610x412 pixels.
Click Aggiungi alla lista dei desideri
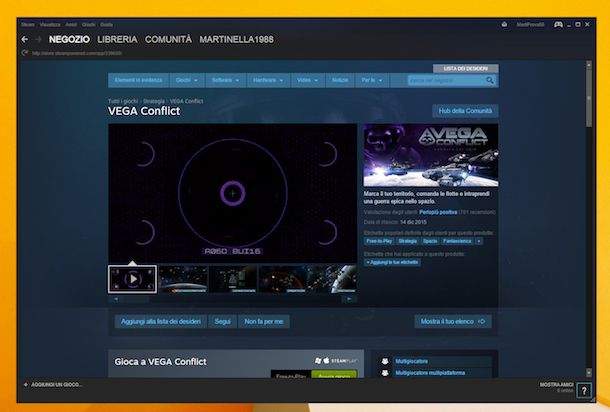pyautogui.click(x=161, y=321)
